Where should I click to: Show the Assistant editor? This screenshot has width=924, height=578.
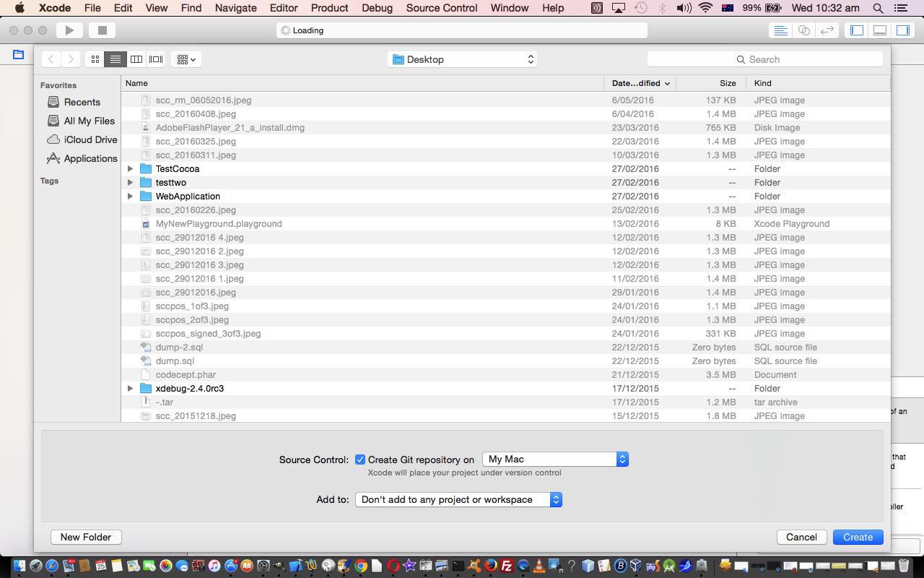coord(803,30)
